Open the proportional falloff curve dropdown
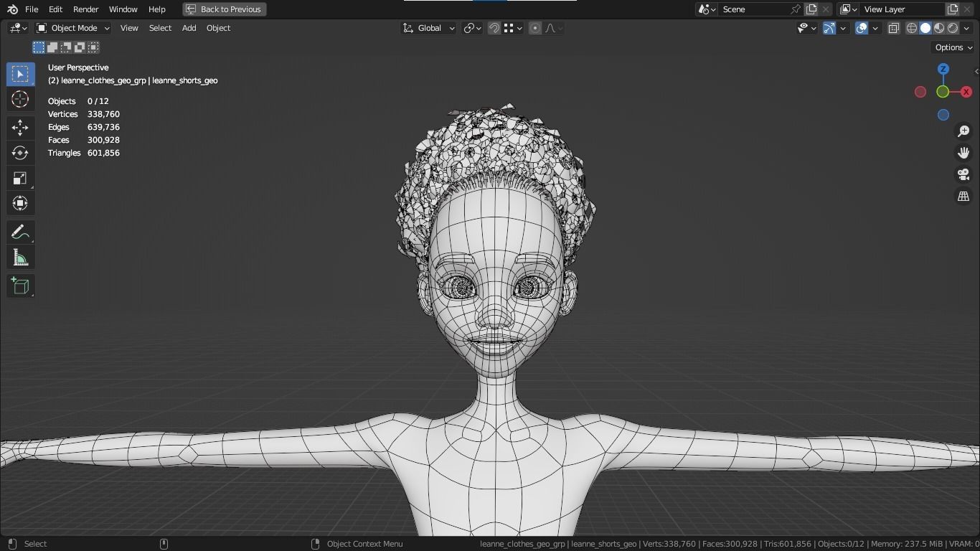Viewport: 980px width, 551px height. [554, 28]
